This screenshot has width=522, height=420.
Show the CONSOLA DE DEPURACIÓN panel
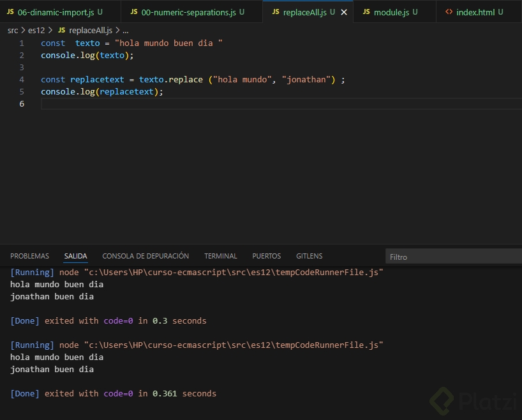click(x=145, y=256)
